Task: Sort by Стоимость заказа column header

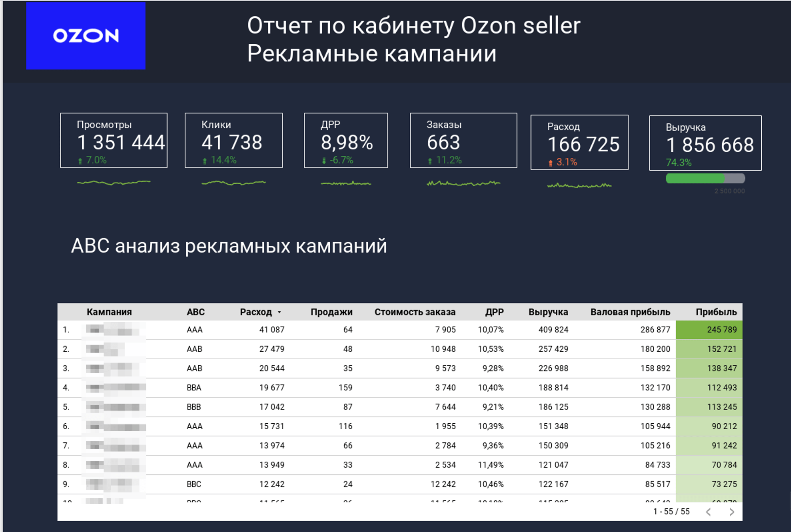Action: (x=415, y=312)
